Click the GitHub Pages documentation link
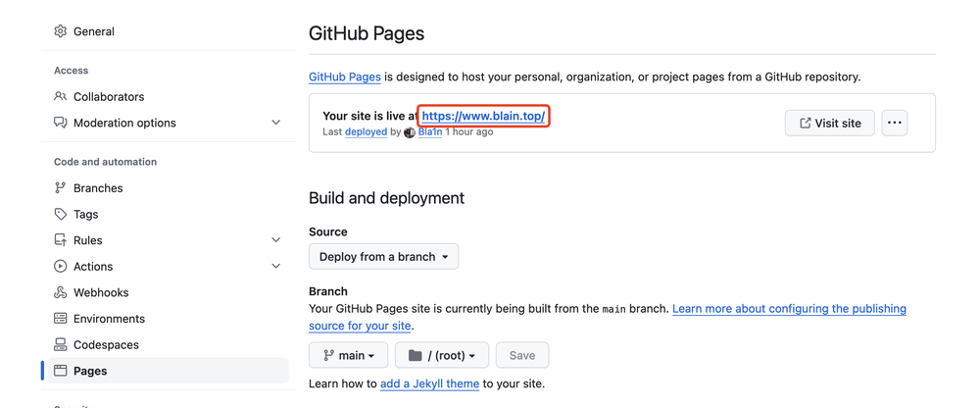 tap(345, 77)
